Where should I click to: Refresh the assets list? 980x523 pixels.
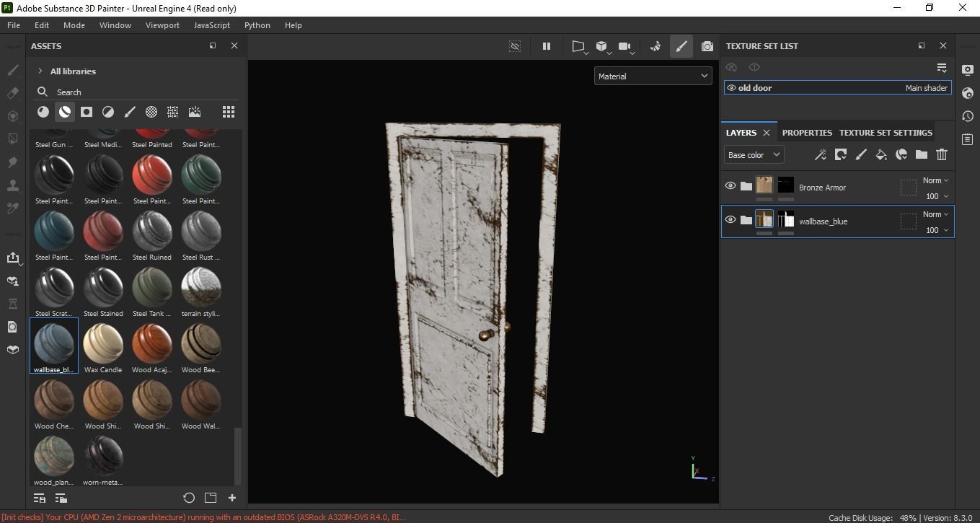click(189, 498)
